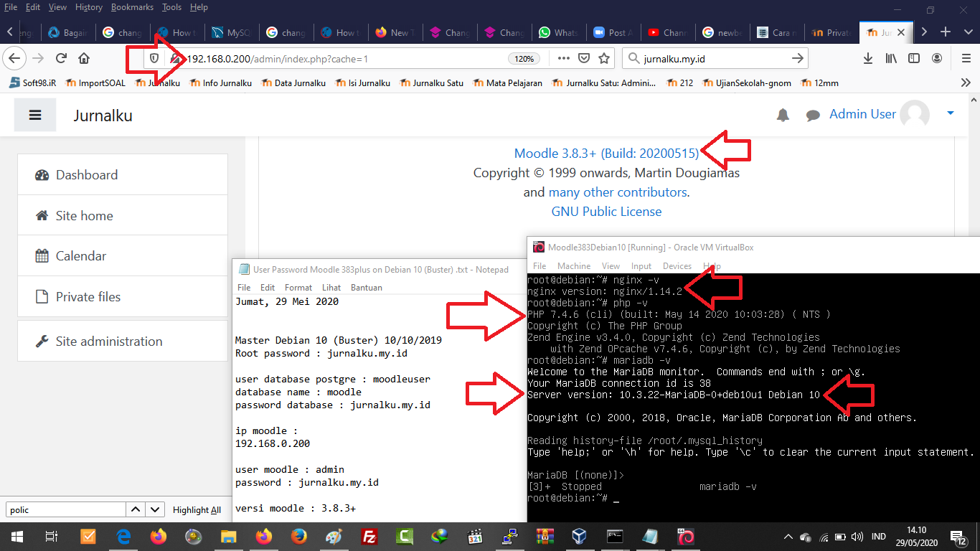Bookmark this page with the star icon
Image resolution: width=980 pixels, height=551 pixels.
pyautogui.click(x=604, y=58)
